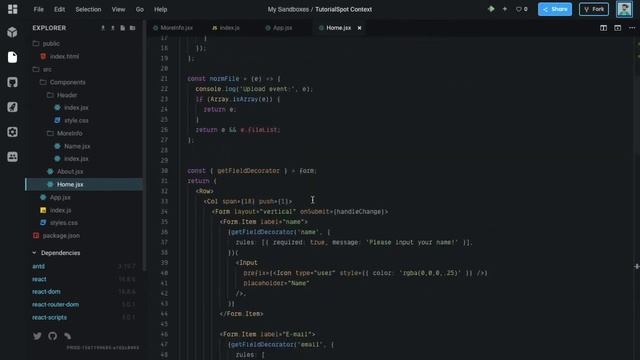This screenshot has width=640, height=360.
Task: Create a new folder in Explorer
Action: (132, 28)
